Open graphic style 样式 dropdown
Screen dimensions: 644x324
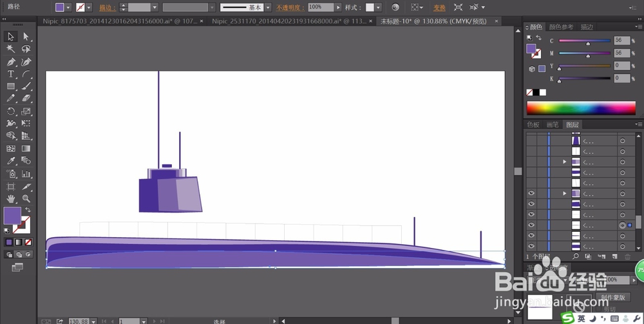coord(378,7)
